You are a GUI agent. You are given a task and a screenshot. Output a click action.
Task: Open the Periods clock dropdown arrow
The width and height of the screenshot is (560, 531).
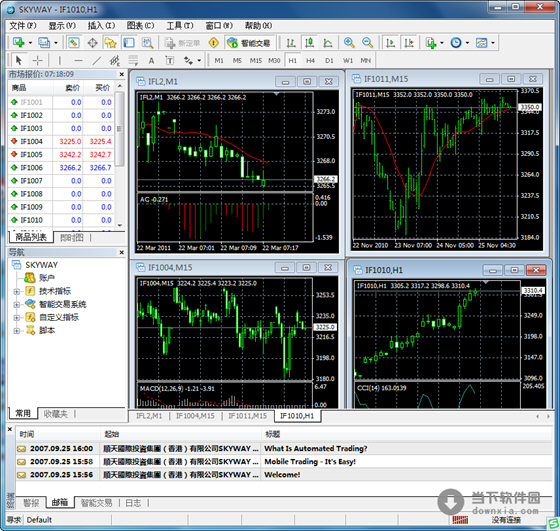(x=467, y=43)
